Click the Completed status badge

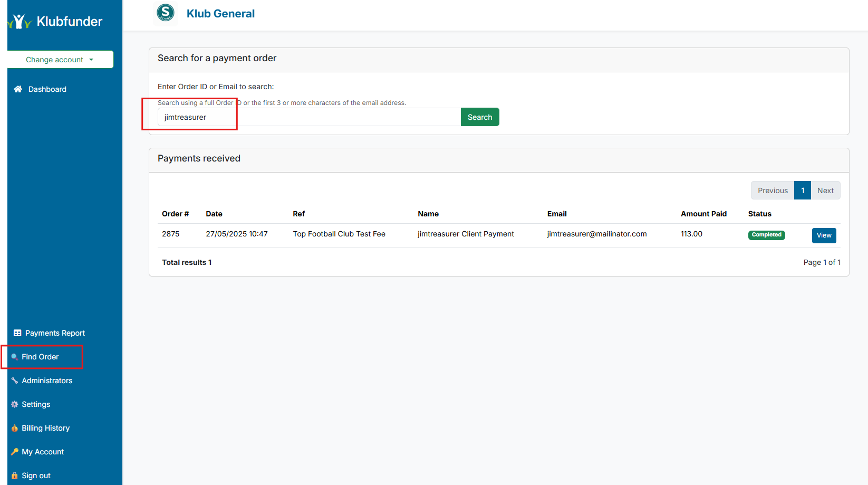[x=766, y=235]
